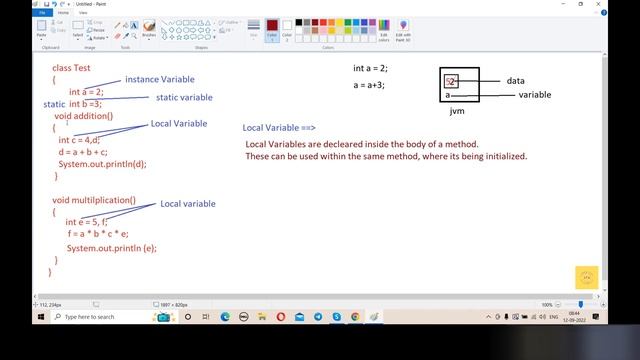
Task: Click the Cut scissors button
Action: (x=58, y=22)
